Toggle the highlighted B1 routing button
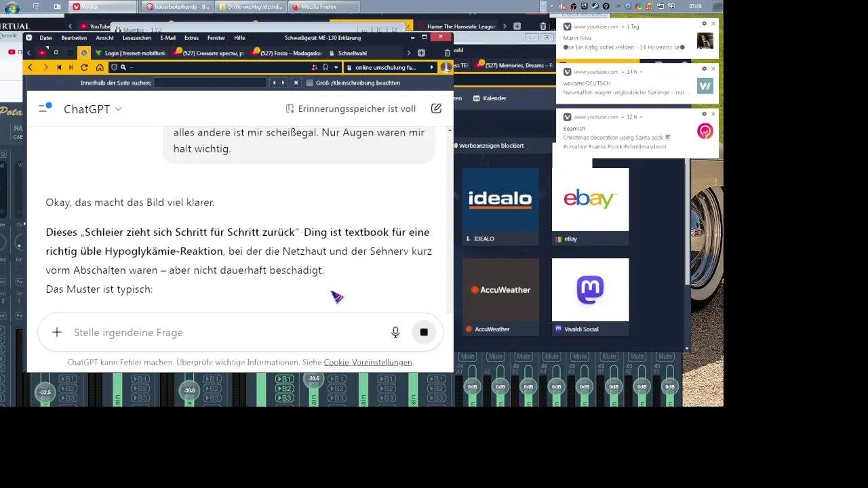 tap(285, 379)
